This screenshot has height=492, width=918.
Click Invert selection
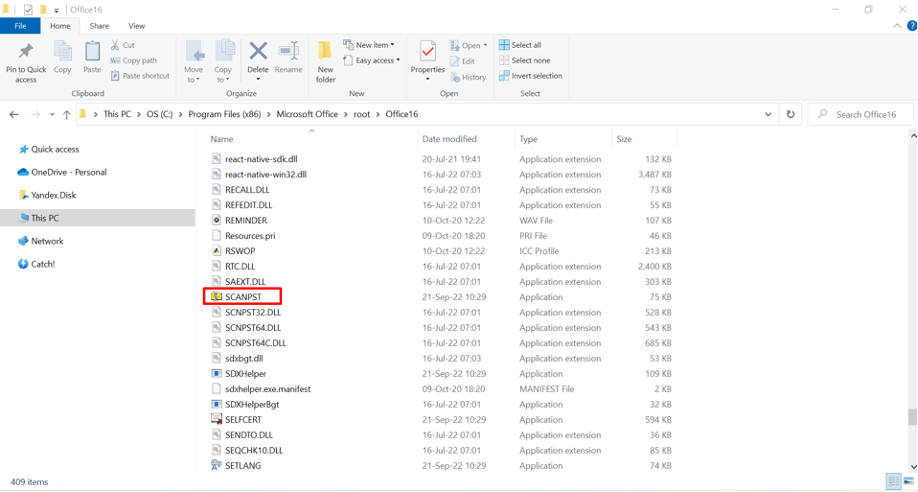coord(530,76)
